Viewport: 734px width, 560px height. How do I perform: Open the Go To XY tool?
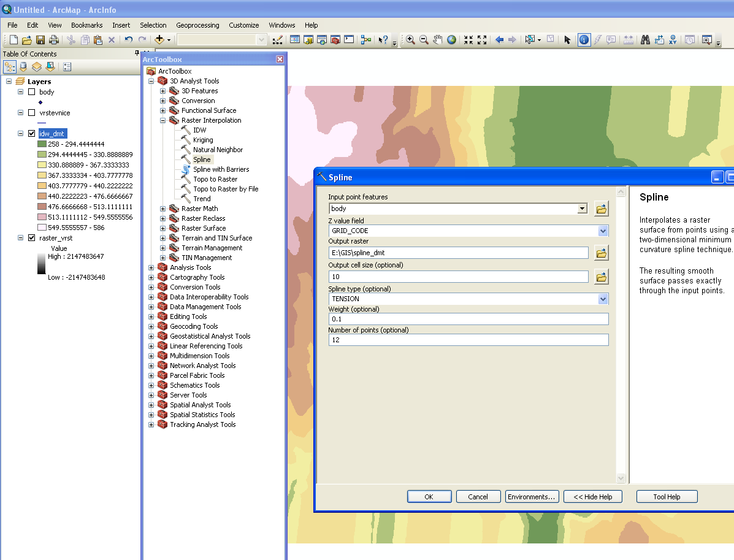coord(673,40)
